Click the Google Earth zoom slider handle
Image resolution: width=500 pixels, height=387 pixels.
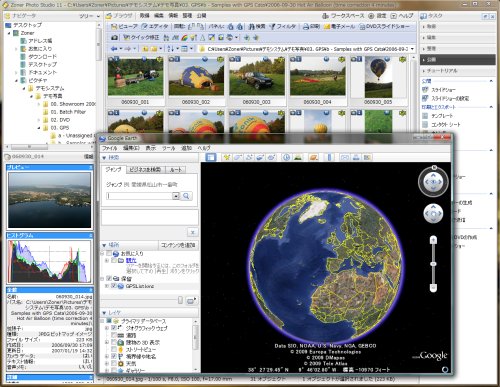tap(433, 264)
